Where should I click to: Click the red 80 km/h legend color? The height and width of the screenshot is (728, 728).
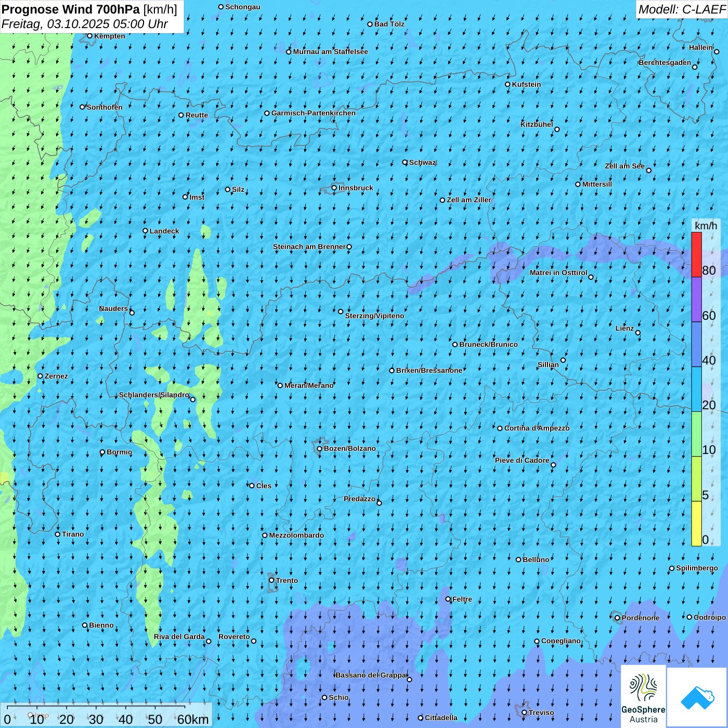[x=696, y=254]
